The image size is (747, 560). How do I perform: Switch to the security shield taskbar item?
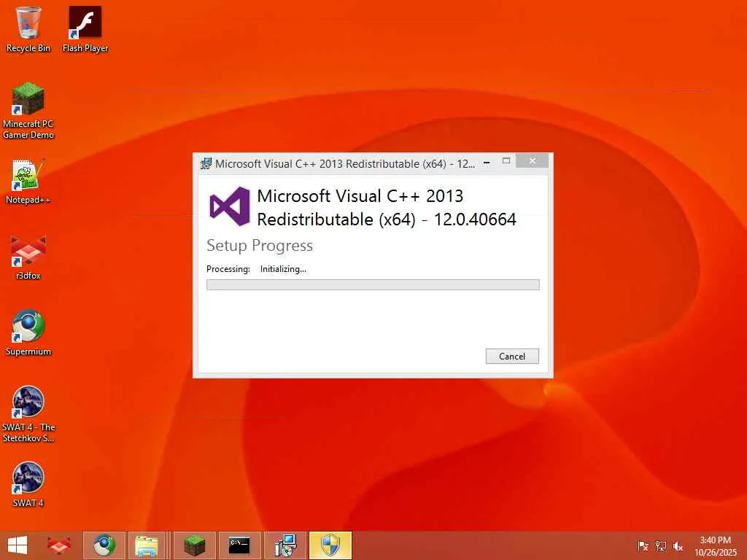click(x=330, y=545)
